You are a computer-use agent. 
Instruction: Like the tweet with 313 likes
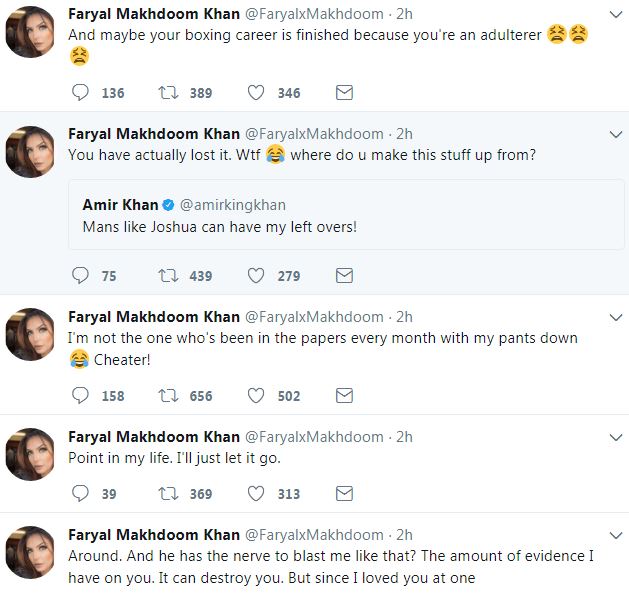(x=256, y=493)
